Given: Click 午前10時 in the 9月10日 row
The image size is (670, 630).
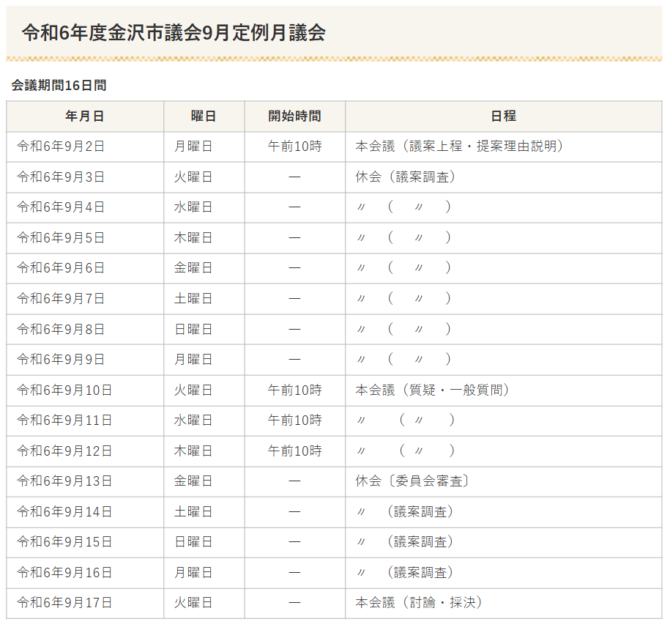Looking at the screenshot, I should [x=294, y=390].
